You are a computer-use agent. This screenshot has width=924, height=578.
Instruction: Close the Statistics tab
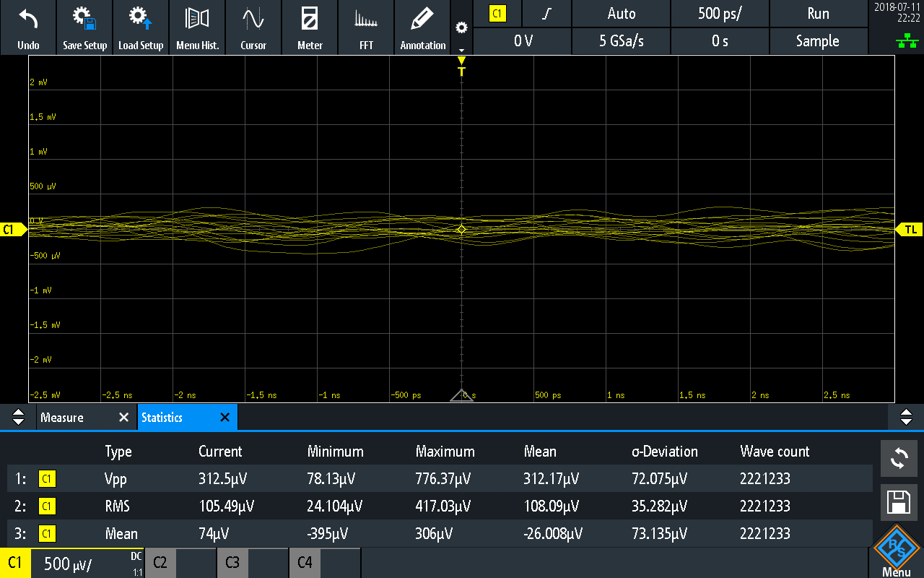coord(225,418)
